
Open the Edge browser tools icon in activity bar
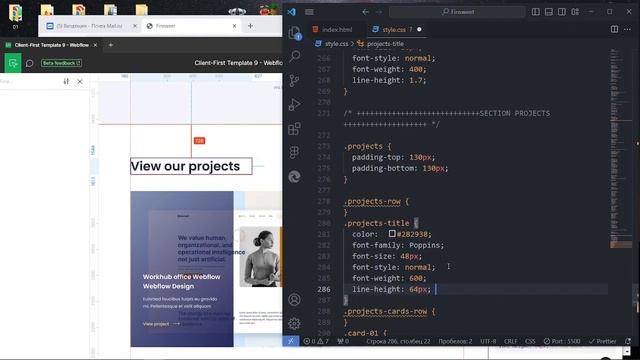coord(294,177)
